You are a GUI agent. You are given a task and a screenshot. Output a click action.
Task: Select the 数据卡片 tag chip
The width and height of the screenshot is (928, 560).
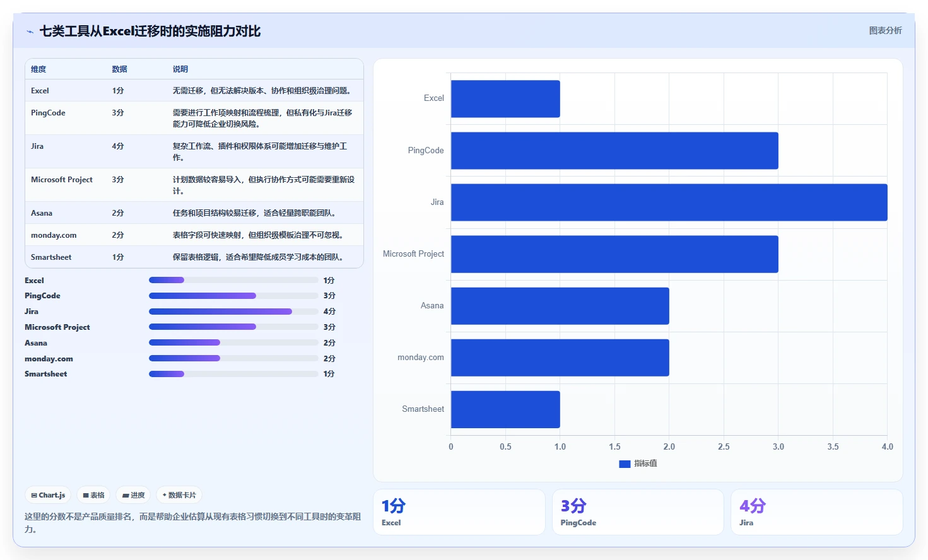(x=179, y=495)
